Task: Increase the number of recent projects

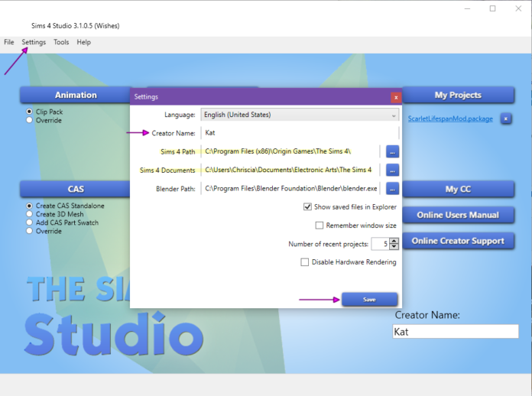Action: (x=394, y=241)
